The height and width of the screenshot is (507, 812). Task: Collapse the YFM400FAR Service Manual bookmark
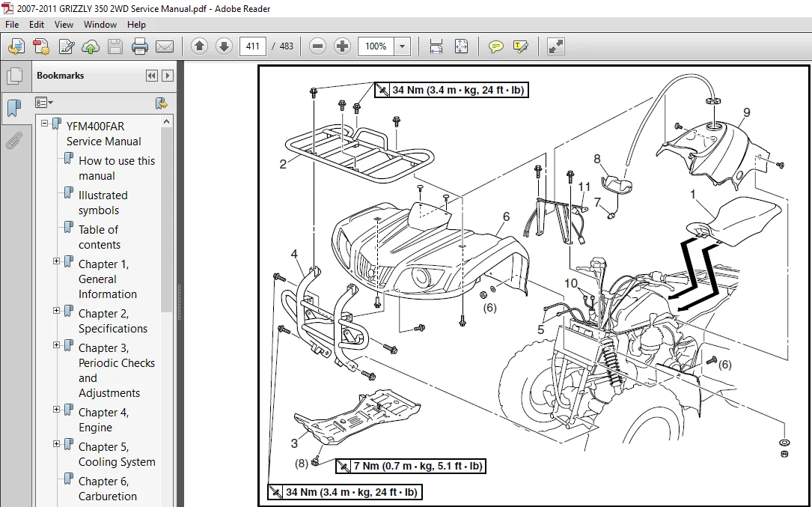coord(45,124)
